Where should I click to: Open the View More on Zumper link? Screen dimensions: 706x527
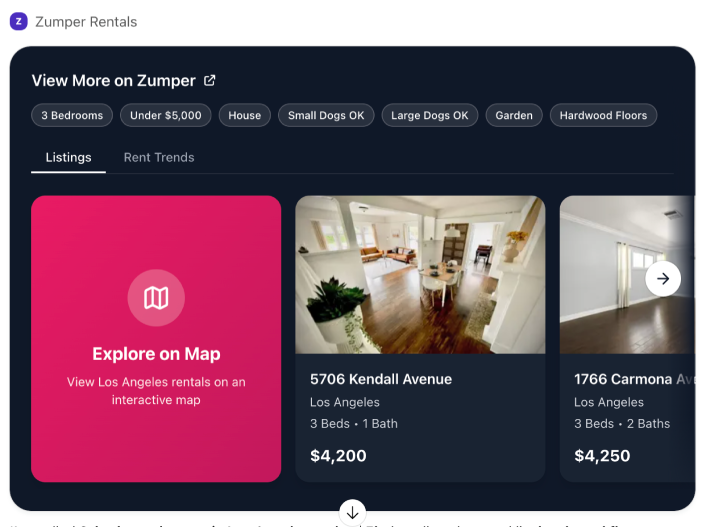tap(113, 81)
